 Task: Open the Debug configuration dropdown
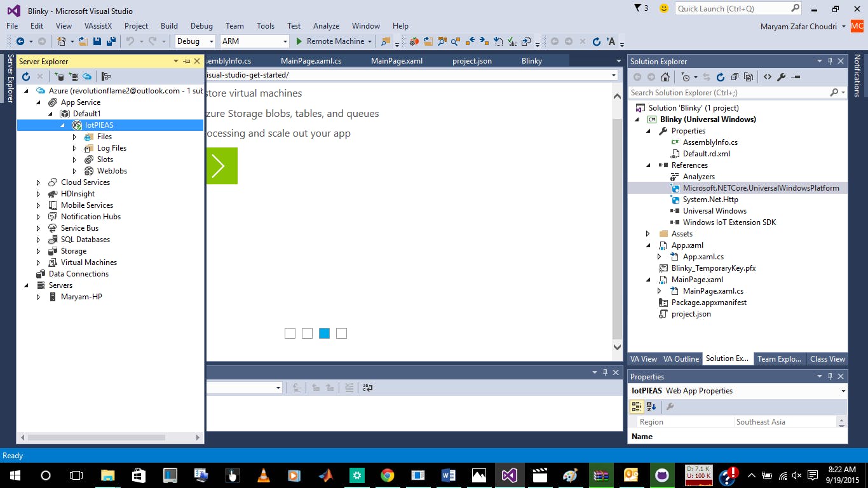(195, 41)
